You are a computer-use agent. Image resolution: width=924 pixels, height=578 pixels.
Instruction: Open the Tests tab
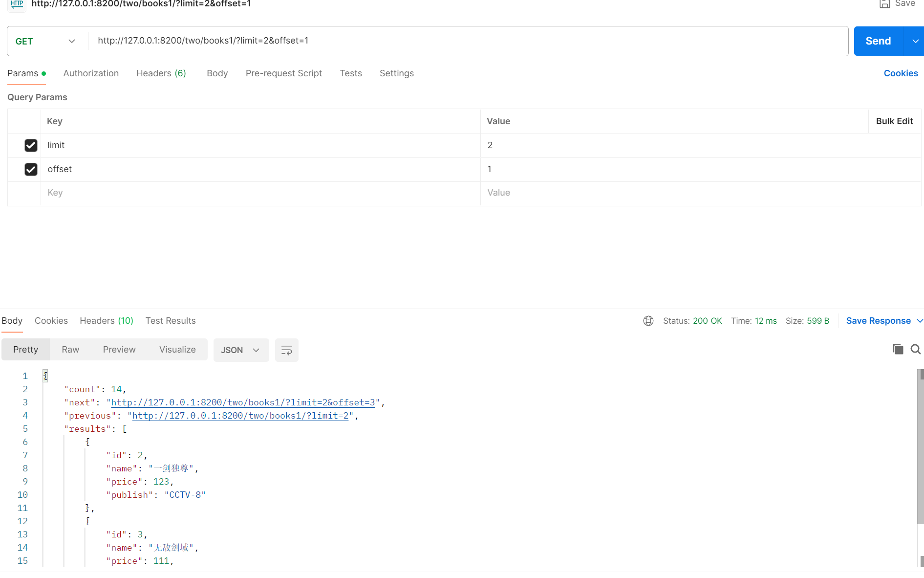pos(351,73)
